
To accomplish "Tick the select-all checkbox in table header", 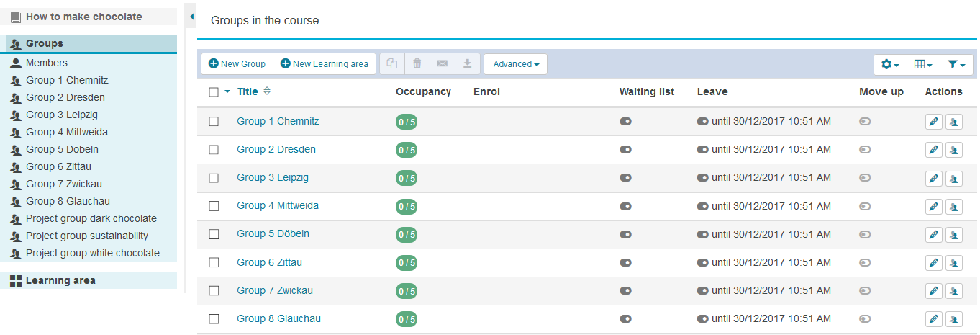I will [x=214, y=91].
